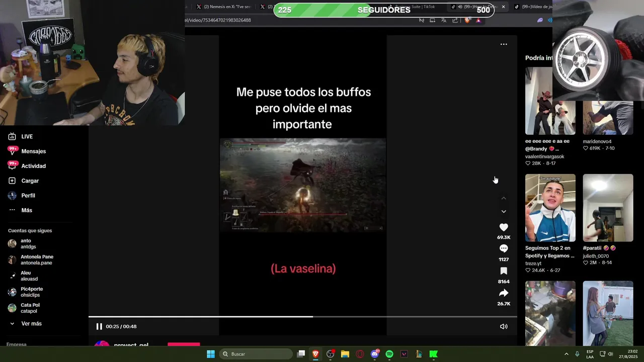Seek on the video progress bar

pos(303,317)
